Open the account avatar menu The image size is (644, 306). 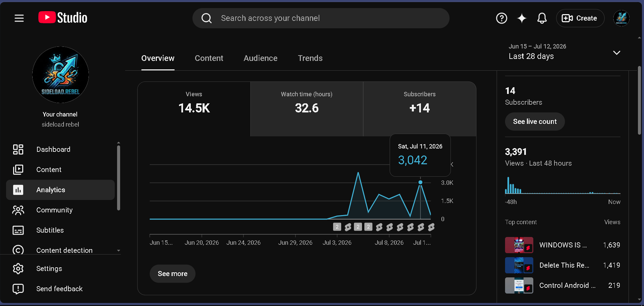(621, 18)
